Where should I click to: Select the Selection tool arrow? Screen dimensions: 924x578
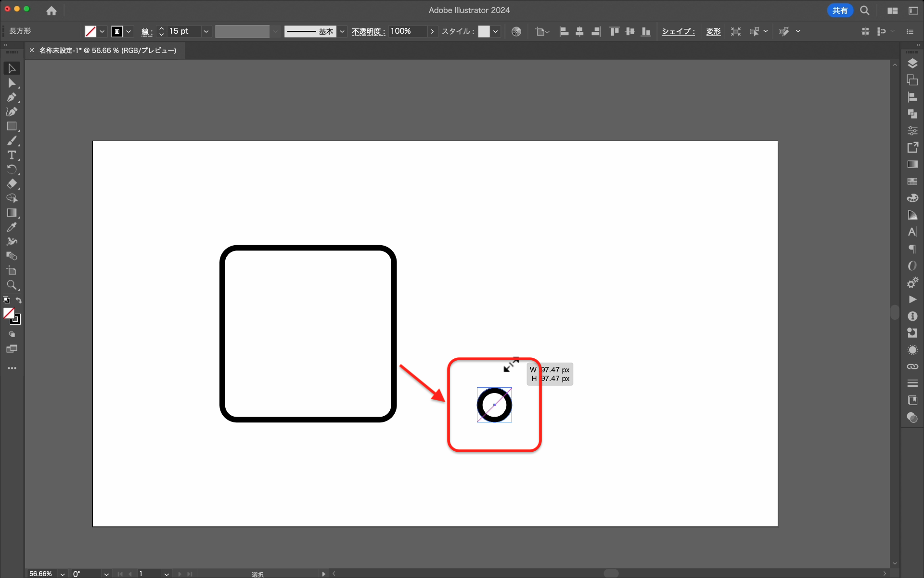coord(12,68)
